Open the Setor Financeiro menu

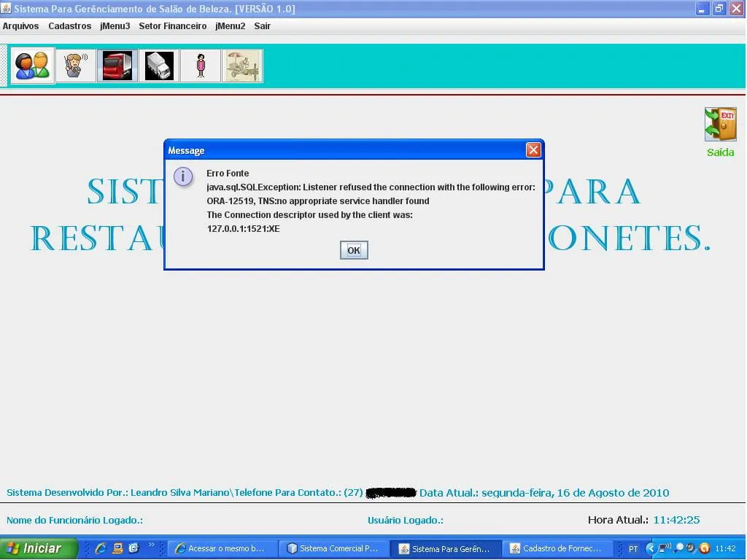pos(172,26)
